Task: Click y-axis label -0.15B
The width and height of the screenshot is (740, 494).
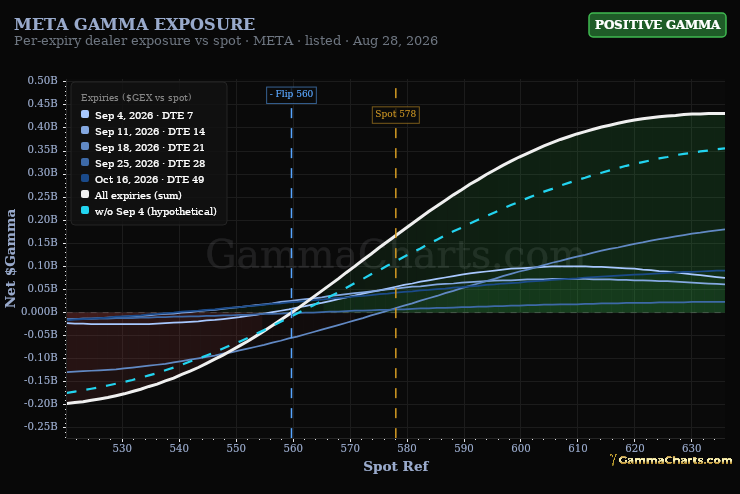Action: coord(41,381)
